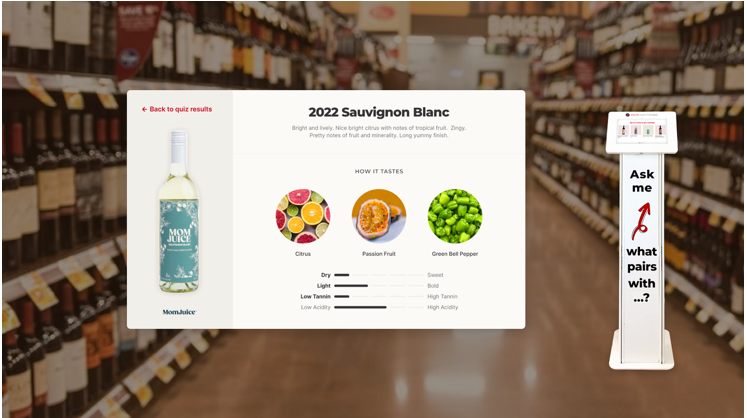Image resolution: width=747 pixels, height=418 pixels.
Task: Tap the kiosk tablet screen
Action: click(x=641, y=128)
